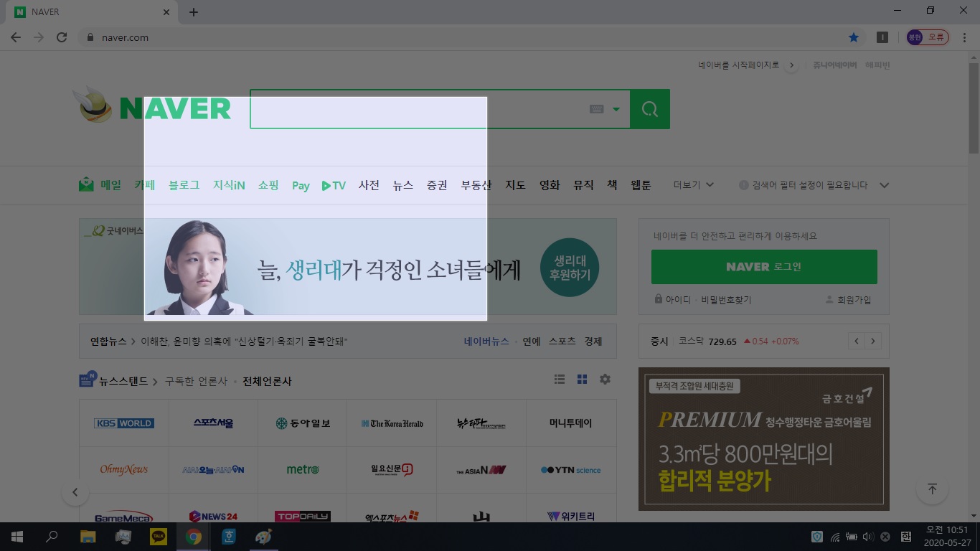This screenshot has height=551, width=980.
Task: Open The Korea Herald logo
Action: point(392,423)
